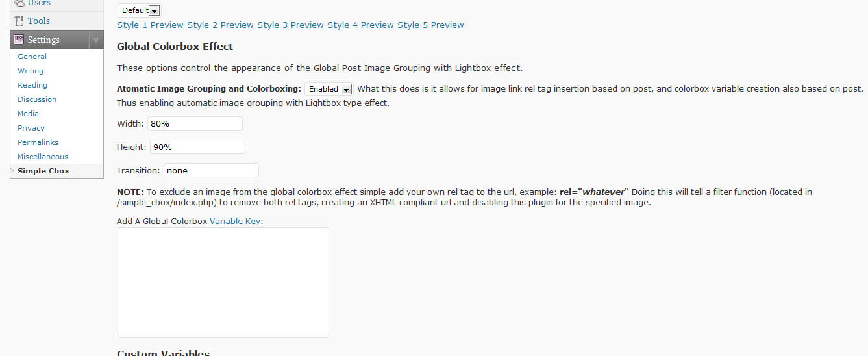The width and height of the screenshot is (868, 356).
Task: Open Permalinks settings page
Action: 38,142
